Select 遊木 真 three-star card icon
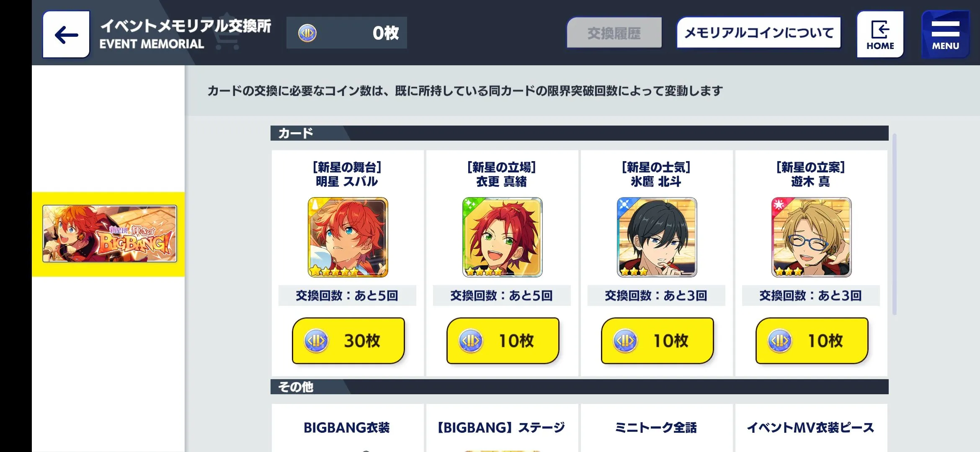This screenshot has width=980, height=452. point(811,237)
